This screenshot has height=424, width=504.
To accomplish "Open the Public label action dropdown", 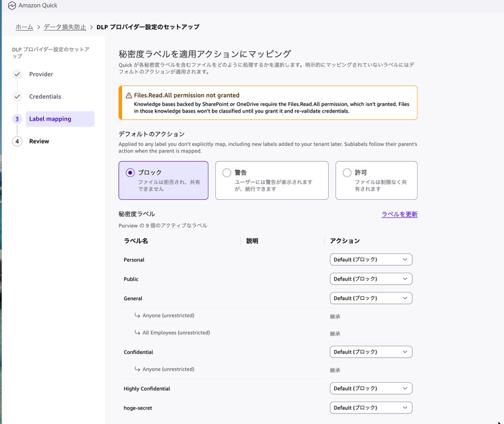I will click(371, 279).
